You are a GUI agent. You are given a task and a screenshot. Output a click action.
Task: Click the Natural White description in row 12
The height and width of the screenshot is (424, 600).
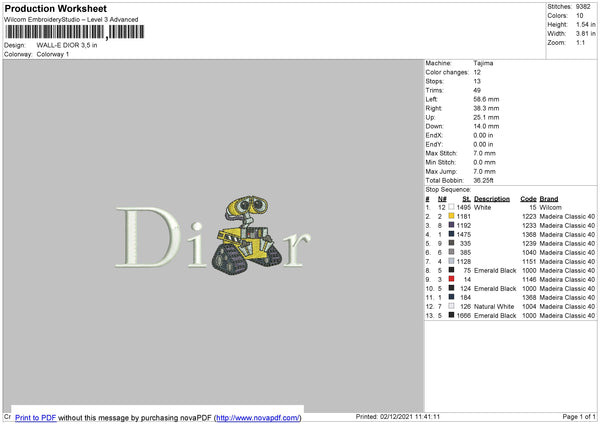[x=494, y=307]
